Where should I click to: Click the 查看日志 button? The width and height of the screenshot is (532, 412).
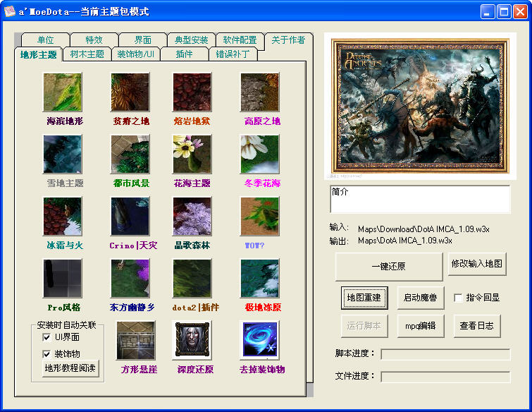click(477, 326)
